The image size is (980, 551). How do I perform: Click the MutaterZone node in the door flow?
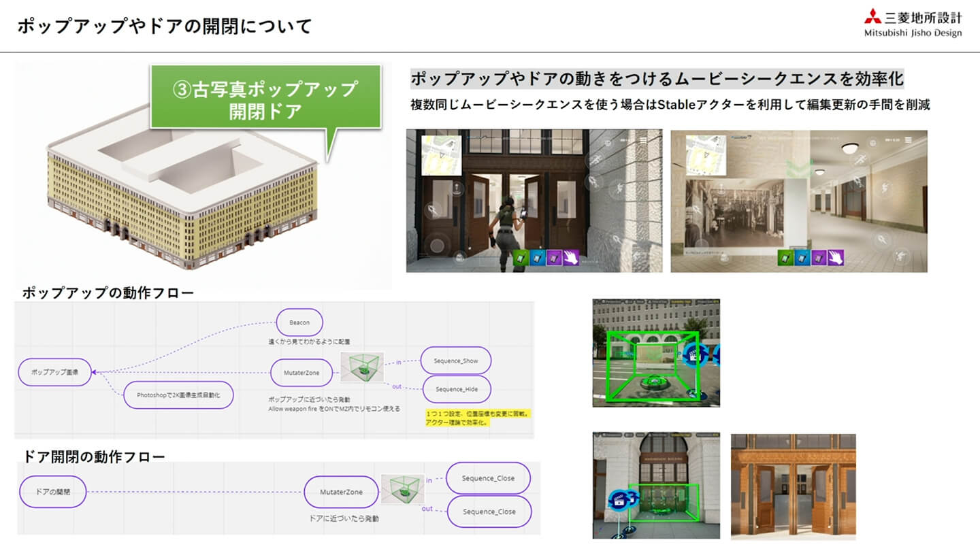coord(342,490)
